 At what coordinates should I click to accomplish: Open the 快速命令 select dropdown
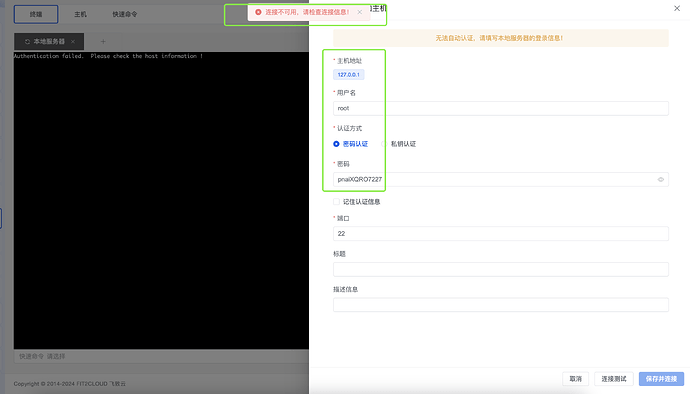pyautogui.click(x=161, y=356)
